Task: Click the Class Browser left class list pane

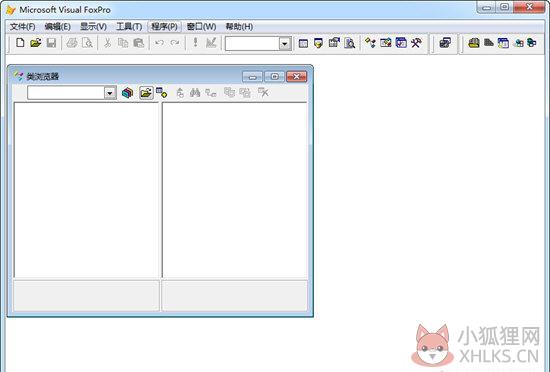Action: 87,190
